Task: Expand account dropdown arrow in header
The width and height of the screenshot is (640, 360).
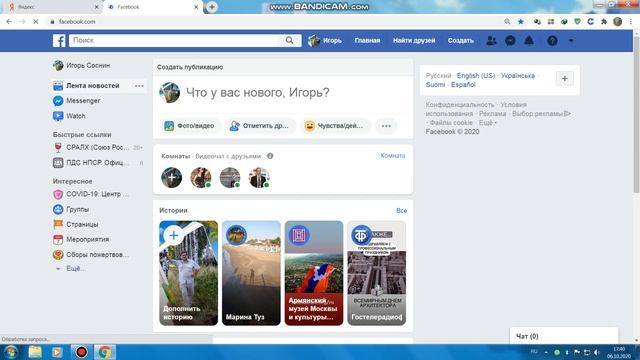Action: [x=571, y=40]
